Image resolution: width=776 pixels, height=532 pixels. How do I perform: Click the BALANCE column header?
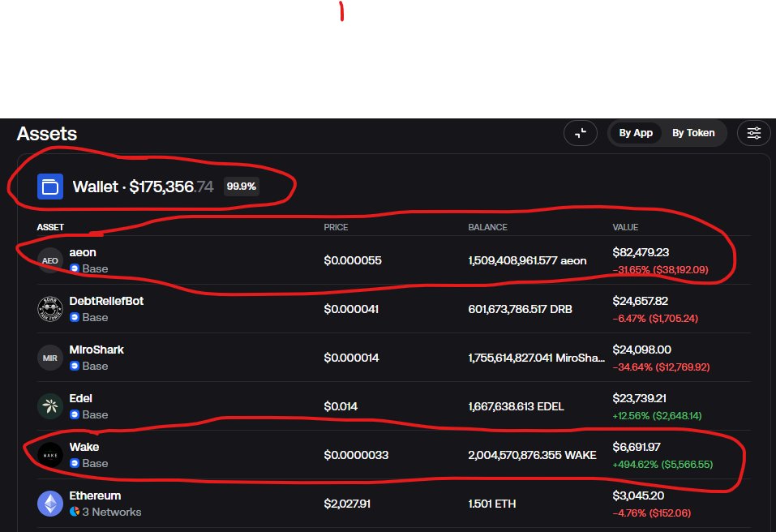click(x=487, y=227)
